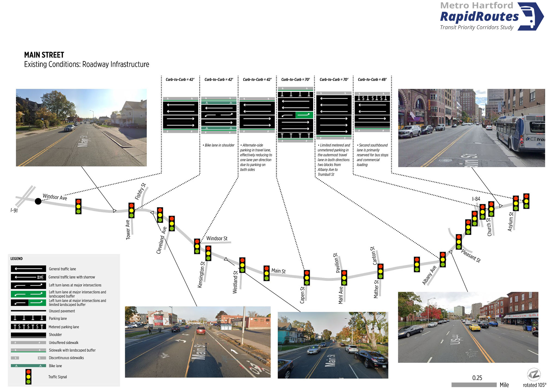Image resolution: width=558 pixels, height=392 pixels.
Task: Click the Discontinuous sidewalks legend symbol
Action: (28, 358)
